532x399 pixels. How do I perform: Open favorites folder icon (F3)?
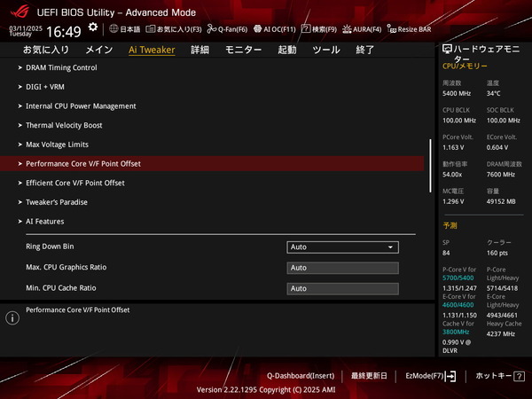pyautogui.click(x=151, y=29)
